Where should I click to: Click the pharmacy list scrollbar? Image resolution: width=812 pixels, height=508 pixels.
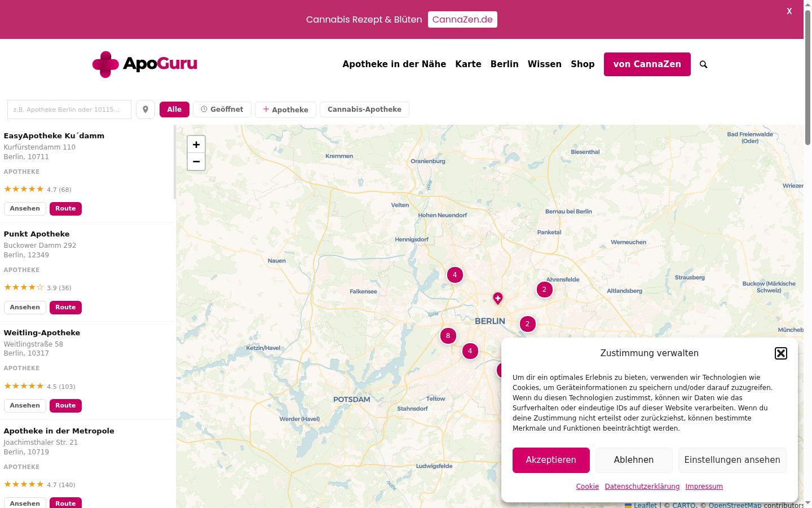[175, 163]
